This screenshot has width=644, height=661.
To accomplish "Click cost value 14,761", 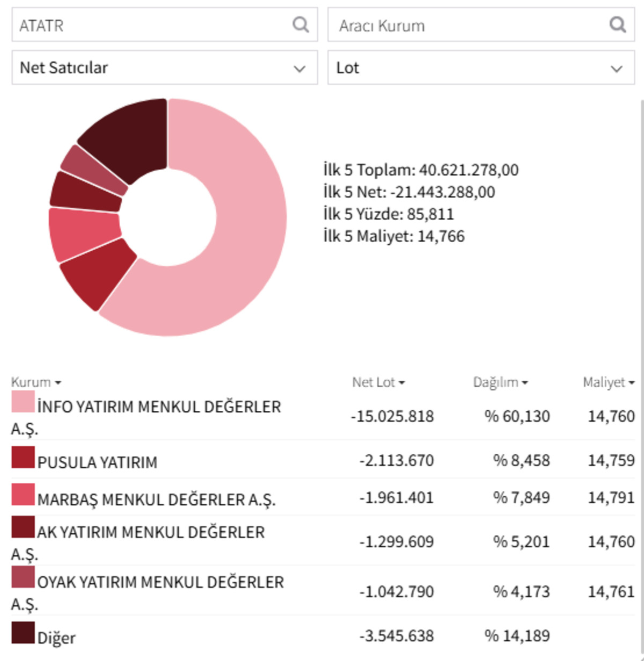I will 611,591.
